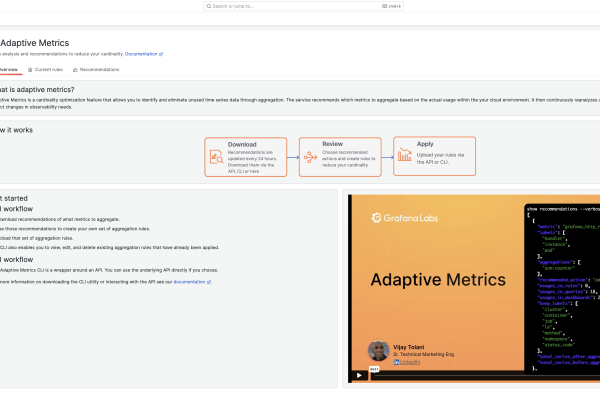
Task: Play the Adaptive Metrics video
Action: click(359, 376)
